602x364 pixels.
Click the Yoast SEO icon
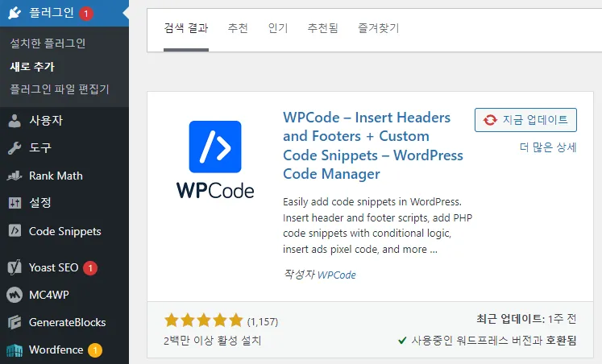(15, 267)
